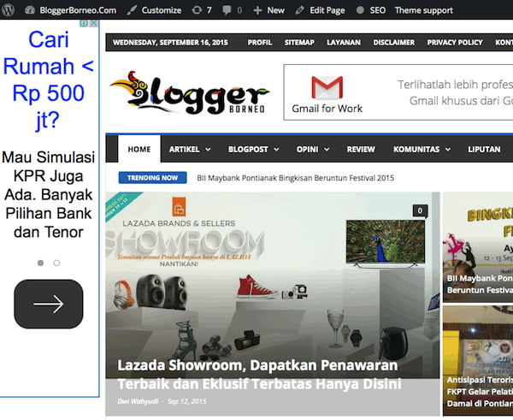This screenshot has height=420, width=513.
Task: Expand the ARTIKEL menu chevron
Action: pos(208,150)
